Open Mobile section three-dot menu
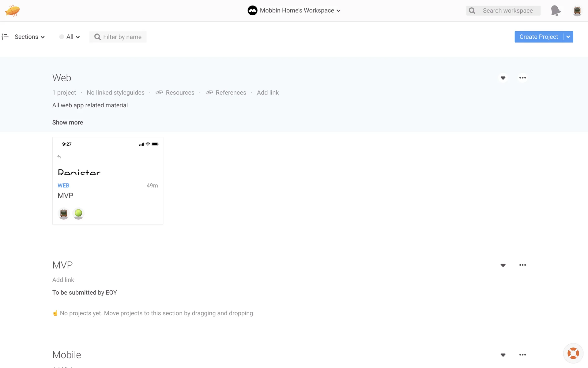The height and width of the screenshot is (368, 588). [522, 355]
